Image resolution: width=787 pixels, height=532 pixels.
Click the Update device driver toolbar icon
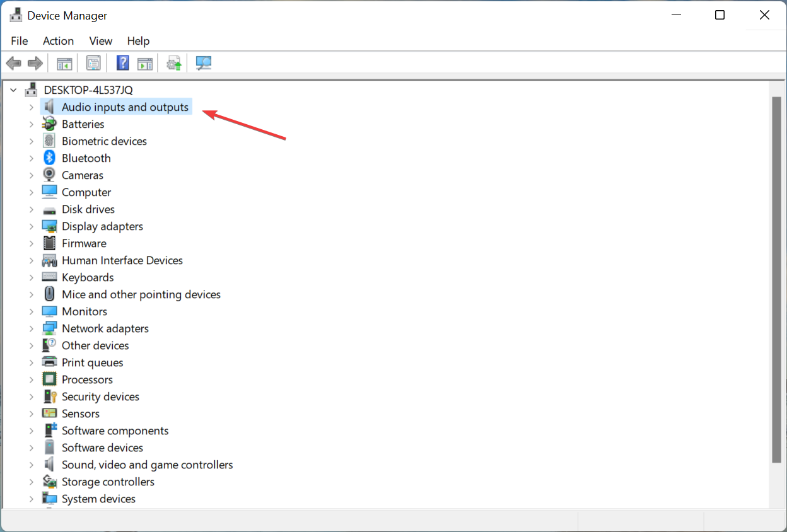click(174, 63)
